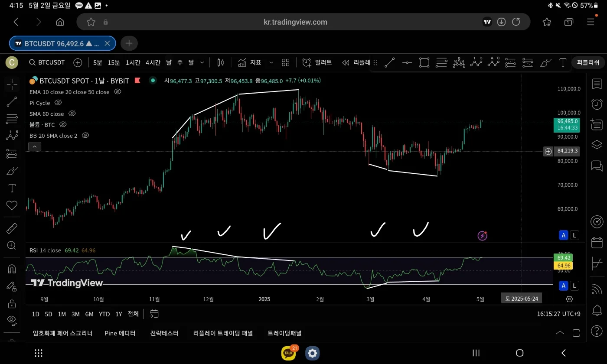Screen dimensions: 607x364
Task: Toggle hide all drawings eye icon
Action: click(12, 320)
